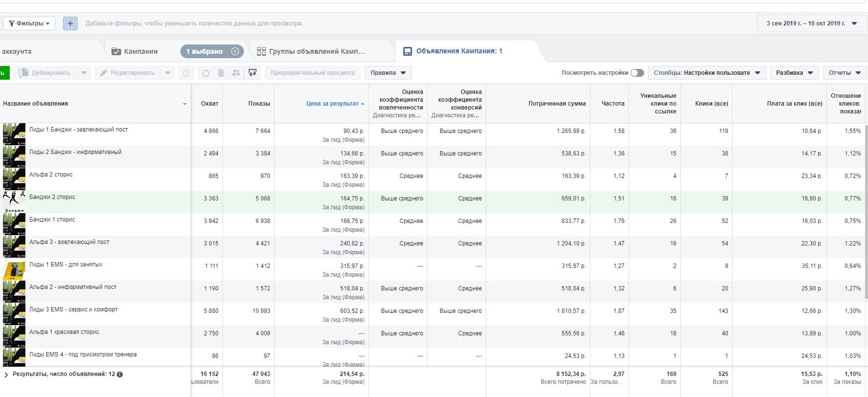Click the trash delete icon
The image size is (868, 397).
coord(221,73)
